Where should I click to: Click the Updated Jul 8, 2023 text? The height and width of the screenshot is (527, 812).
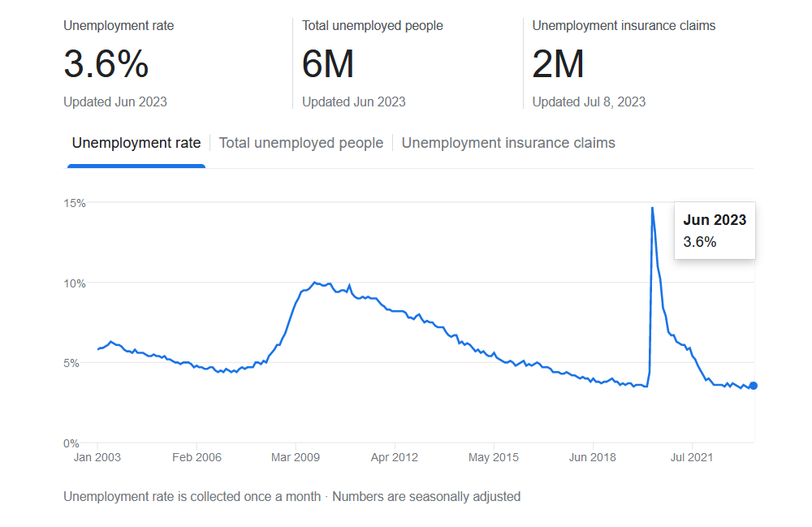[589, 102]
